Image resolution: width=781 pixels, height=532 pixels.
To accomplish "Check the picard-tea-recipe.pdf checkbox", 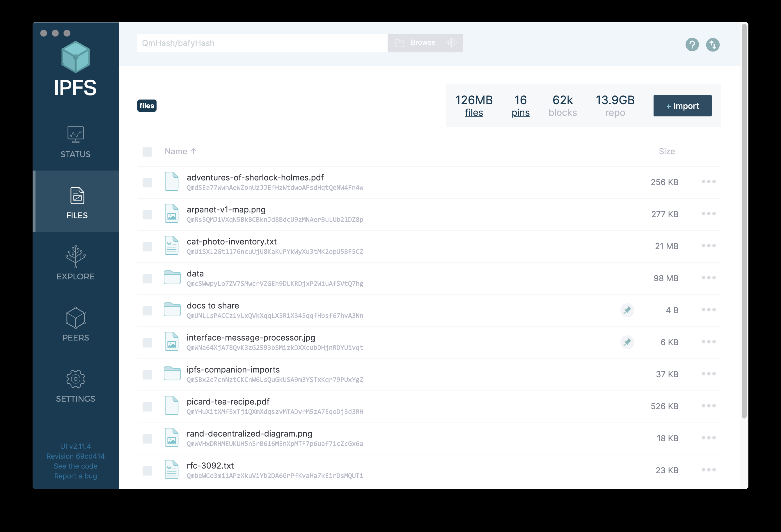I will click(x=147, y=407).
